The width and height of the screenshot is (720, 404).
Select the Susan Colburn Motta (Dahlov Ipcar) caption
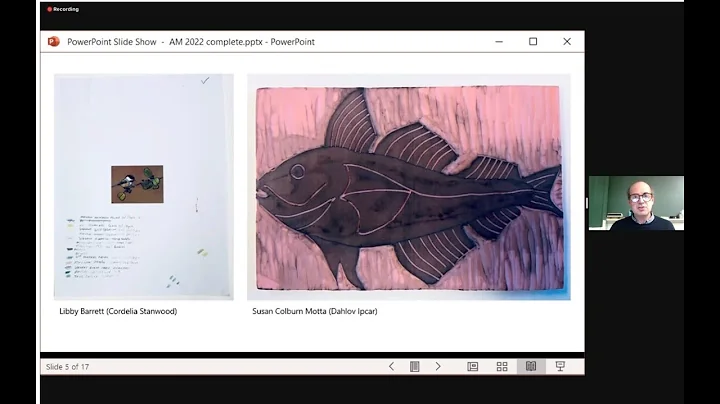[x=315, y=311]
